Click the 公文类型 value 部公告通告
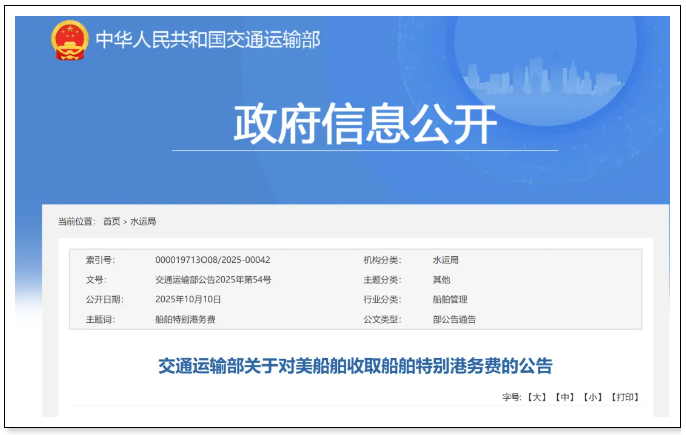This screenshot has width=686, height=435. click(454, 319)
